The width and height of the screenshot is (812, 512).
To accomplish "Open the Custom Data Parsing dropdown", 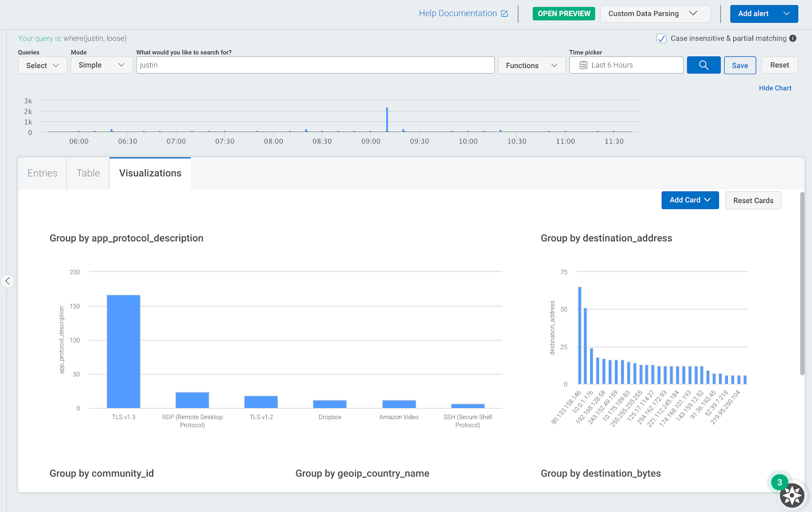I will point(655,14).
